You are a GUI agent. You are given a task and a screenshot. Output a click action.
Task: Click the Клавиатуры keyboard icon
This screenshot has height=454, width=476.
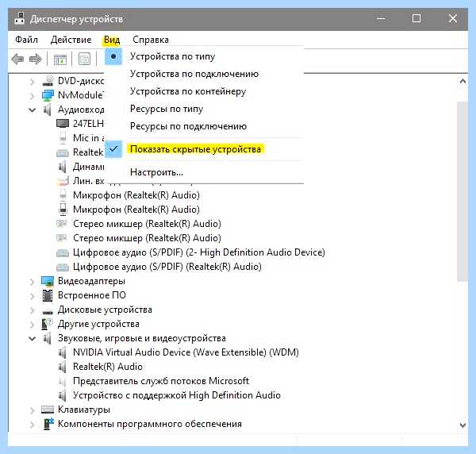(x=48, y=410)
